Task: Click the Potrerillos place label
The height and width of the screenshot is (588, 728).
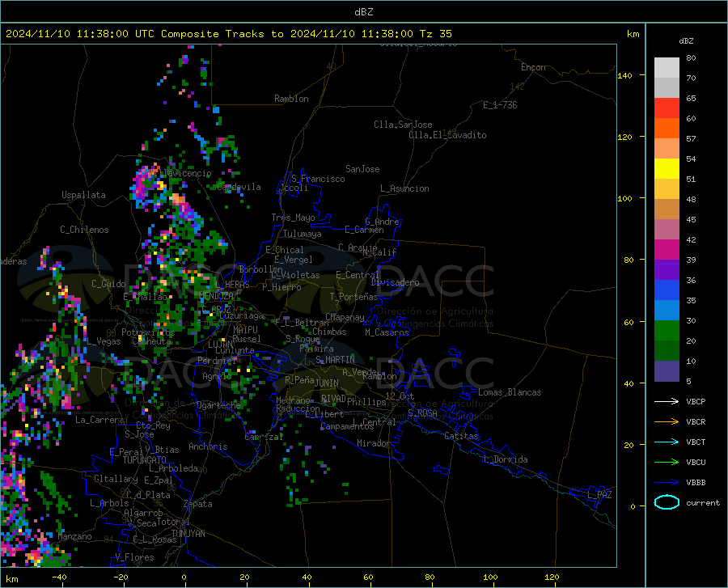Action: (148, 332)
